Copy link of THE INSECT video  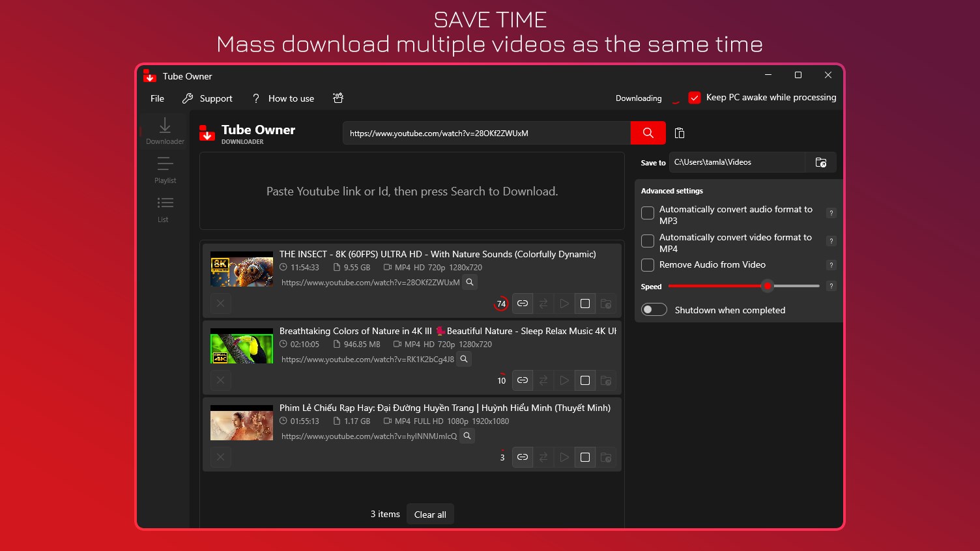[523, 304]
